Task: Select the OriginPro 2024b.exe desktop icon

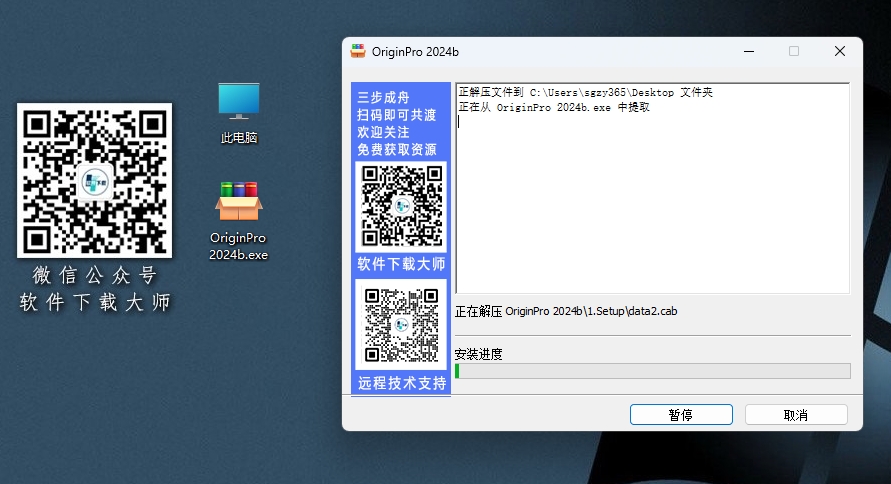Action: tap(239, 222)
